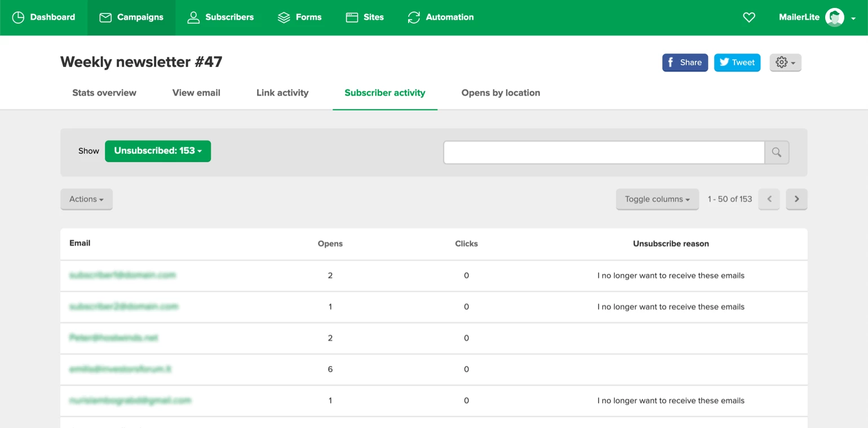868x428 pixels.
Task: Go to previous page arrow
Action: click(769, 199)
